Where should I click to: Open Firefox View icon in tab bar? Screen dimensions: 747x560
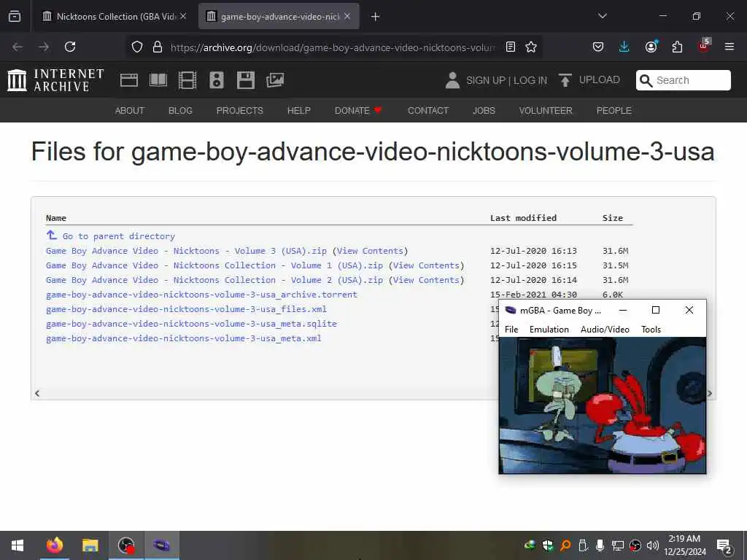15,17
